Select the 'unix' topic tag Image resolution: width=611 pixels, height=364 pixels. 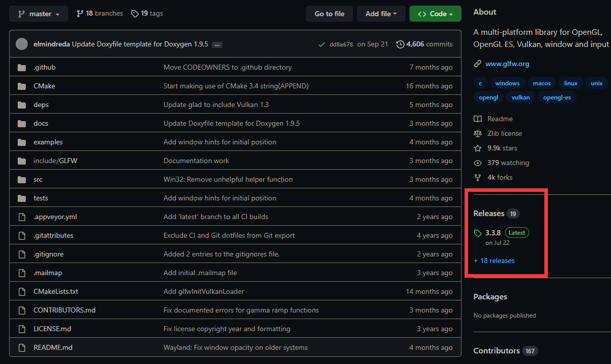pos(597,83)
